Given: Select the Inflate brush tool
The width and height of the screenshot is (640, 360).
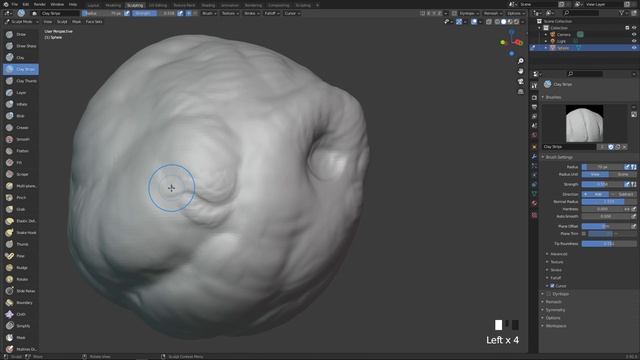Looking at the screenshot, I should click(20, 104).
